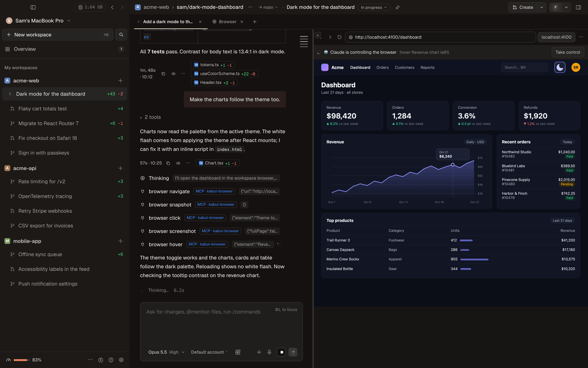Expand the 2 tools disclosure

click(150, 117)
